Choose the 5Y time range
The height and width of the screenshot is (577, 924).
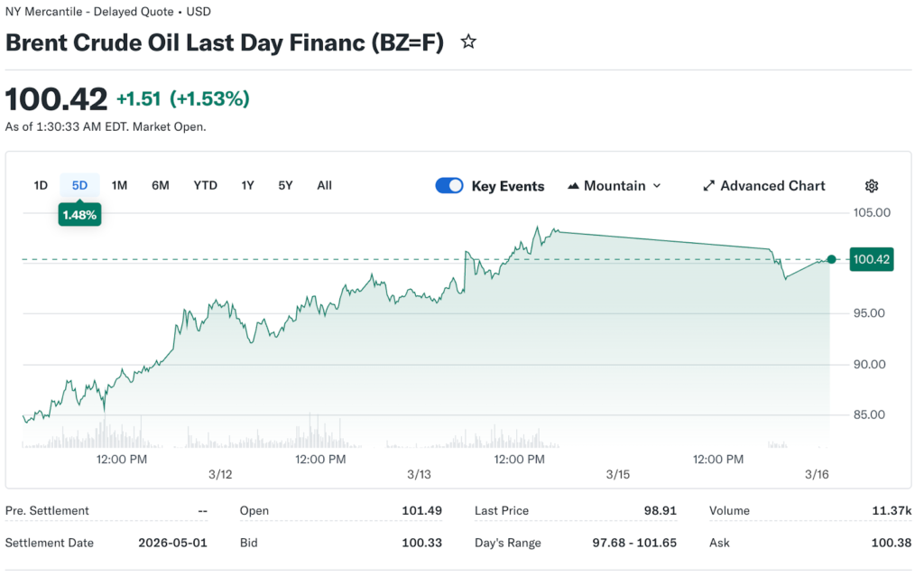(x=285, y=185)
